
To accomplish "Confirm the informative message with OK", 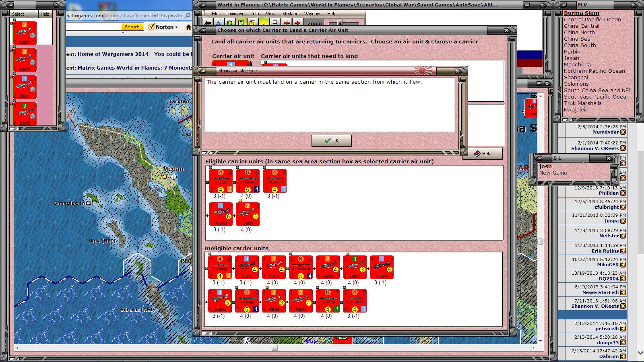I will pyautogui.click(x=331, y=141).
